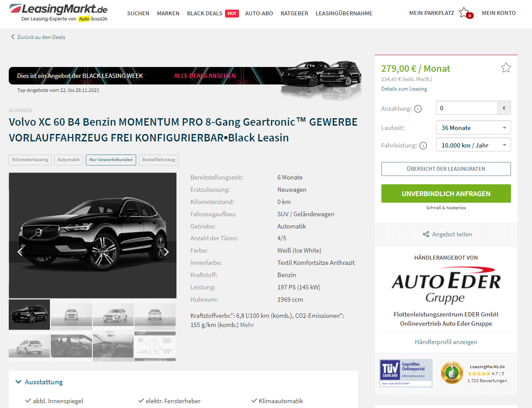This screenshot has width=532, height=408.
Task: Click the Bestellfahrzeug tag
Action: pyautogui.click(x=159, y=160)
